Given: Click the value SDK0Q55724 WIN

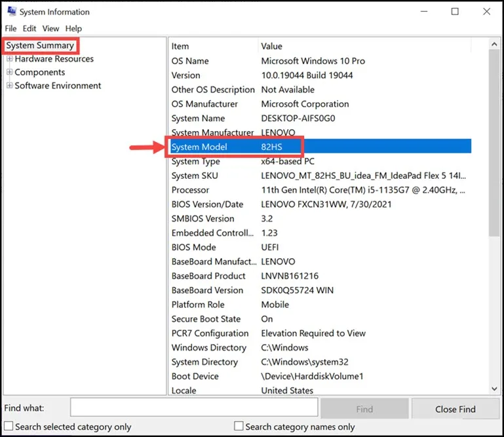Looking at the screenshot, I should (298, 290).
